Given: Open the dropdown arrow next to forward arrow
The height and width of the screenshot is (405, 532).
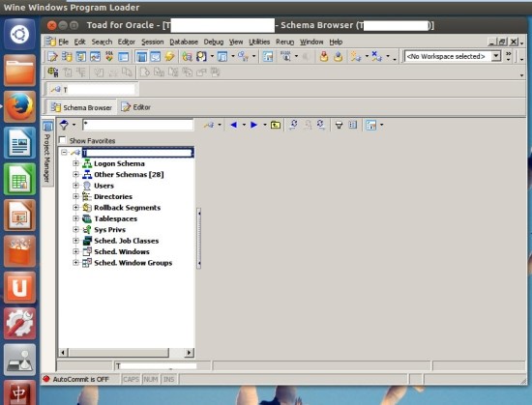Looking at the screenshot, I should tap(265, 125).
